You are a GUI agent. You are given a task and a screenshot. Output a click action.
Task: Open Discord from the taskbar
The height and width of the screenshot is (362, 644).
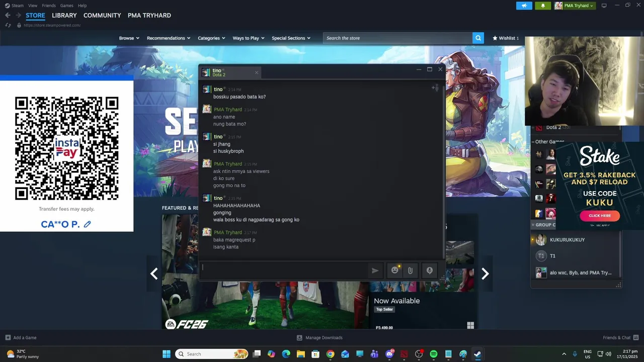[389, 354]
